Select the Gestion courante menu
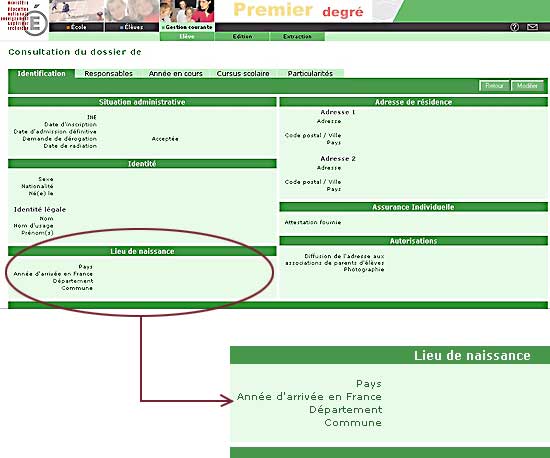550x458 pixels. click(187, 27)
